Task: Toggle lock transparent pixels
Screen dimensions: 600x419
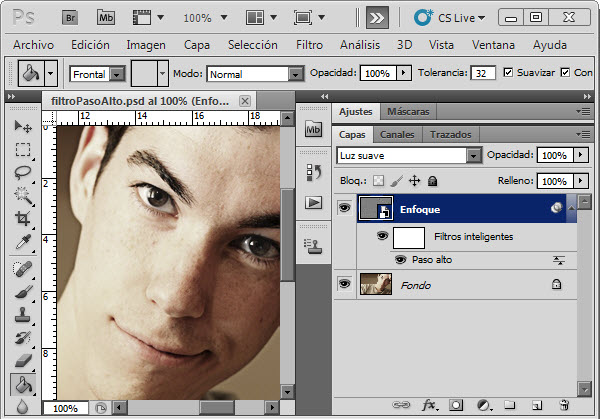Action: click(378, 181)
